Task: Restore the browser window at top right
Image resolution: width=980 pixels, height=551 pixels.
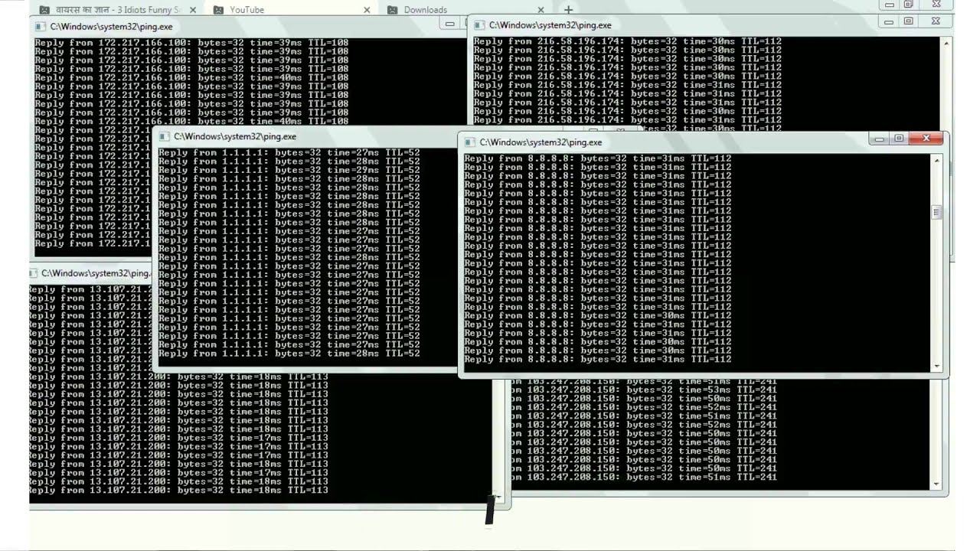Action: (909, 5)
